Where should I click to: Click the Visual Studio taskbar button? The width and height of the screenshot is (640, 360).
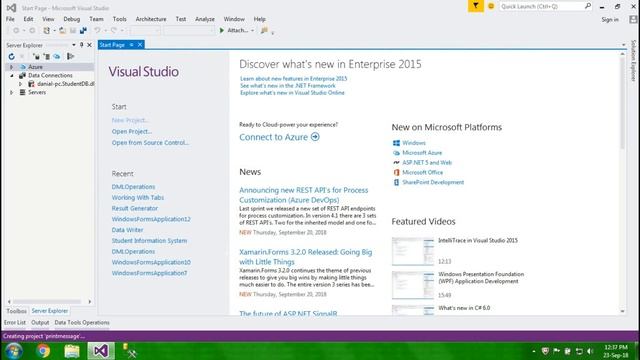[x=101, y=351]
